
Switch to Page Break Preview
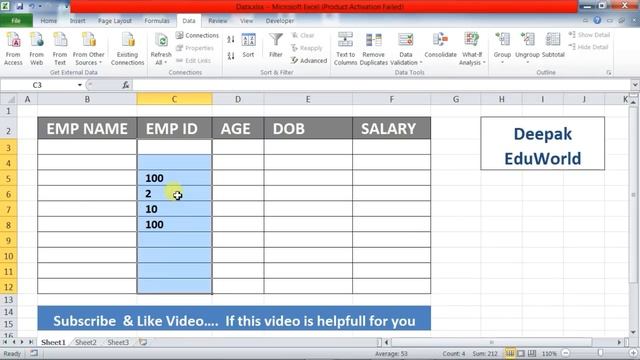(532, 353)
